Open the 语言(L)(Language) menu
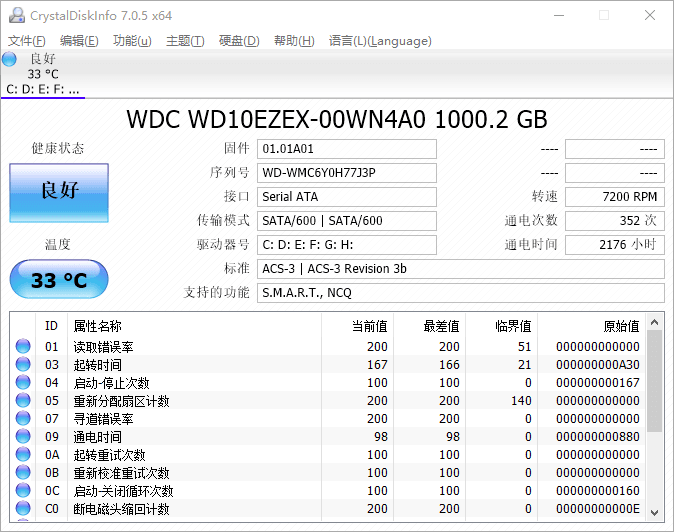The width and height of the screenshot is (674, 532). coord(380,41)
